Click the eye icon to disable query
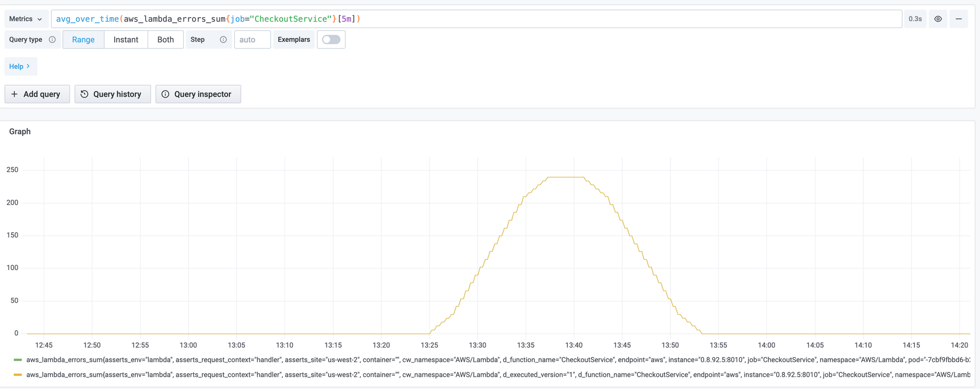 click(x=938, y=19)
